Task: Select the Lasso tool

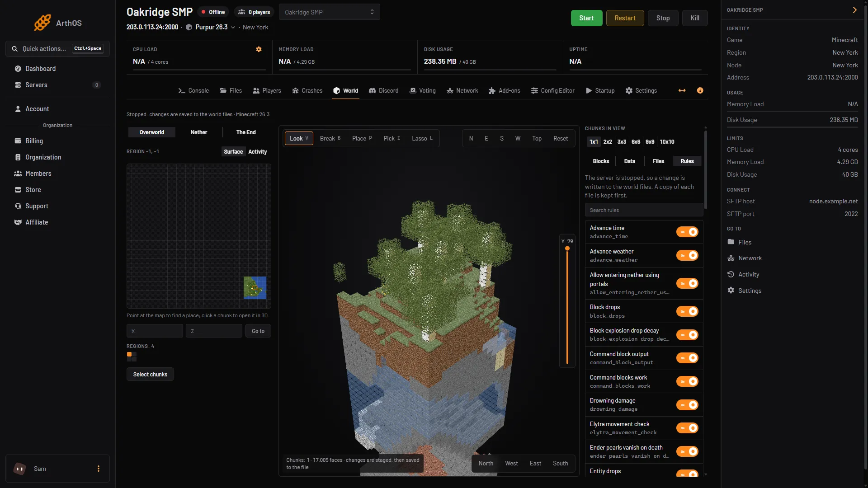Action: [422, 138]
